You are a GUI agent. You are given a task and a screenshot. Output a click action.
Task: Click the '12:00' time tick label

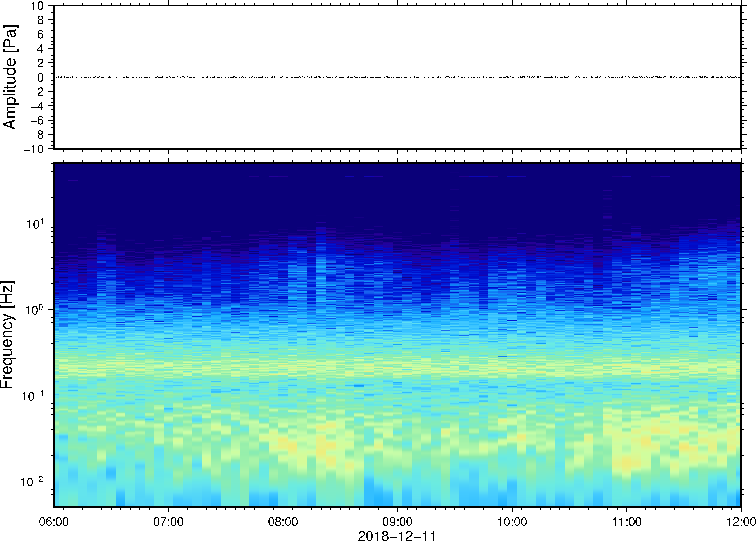pyautogui.click(x=741, y=522)
